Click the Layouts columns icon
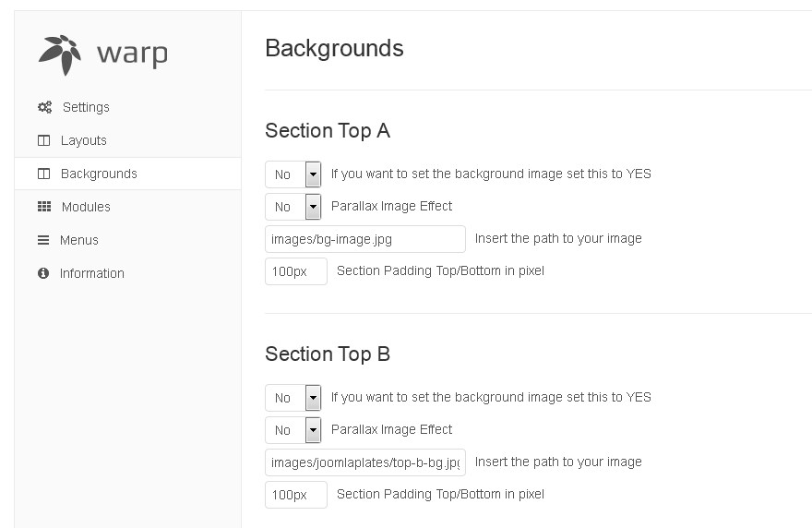This screenshot has height=528, width=812. tap(43, 140)
